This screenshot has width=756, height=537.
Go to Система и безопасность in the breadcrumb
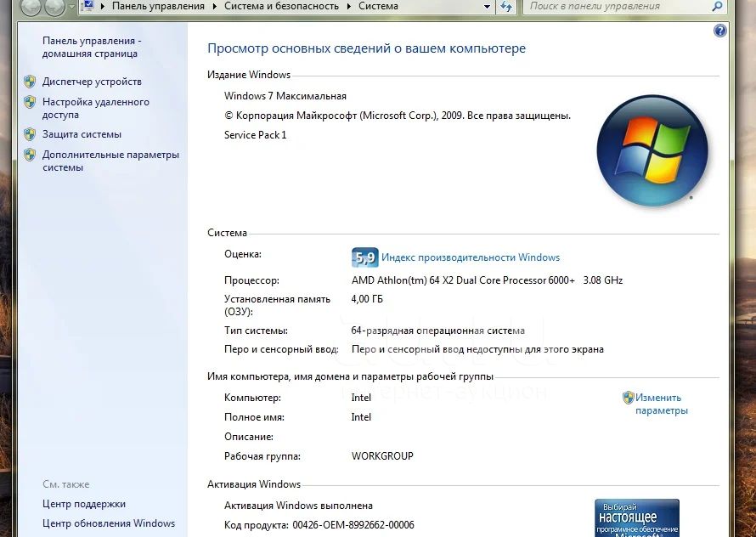pyautogui.click(x=281, y=6)
